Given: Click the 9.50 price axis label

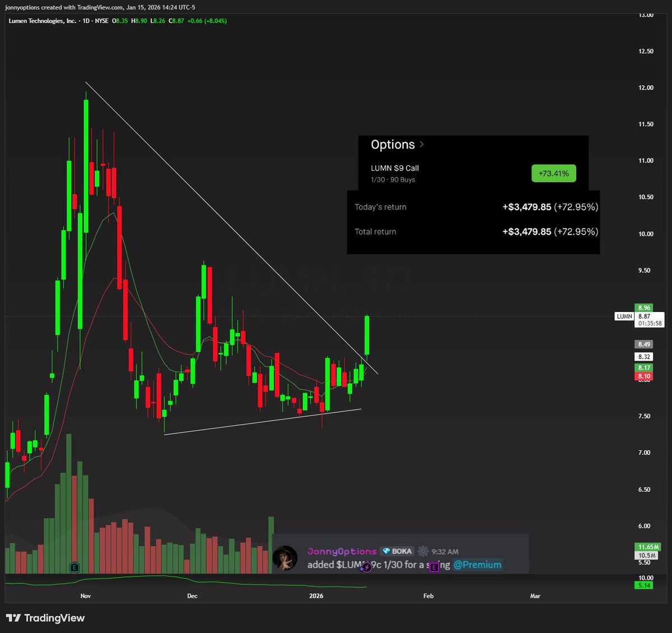Looking at the screenshot, I should coord(645,271).
